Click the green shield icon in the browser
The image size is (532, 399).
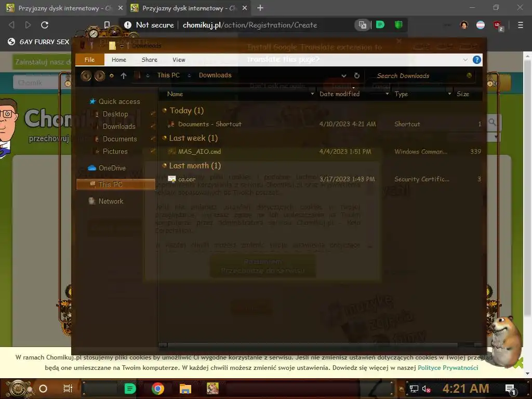coord(398,24)
